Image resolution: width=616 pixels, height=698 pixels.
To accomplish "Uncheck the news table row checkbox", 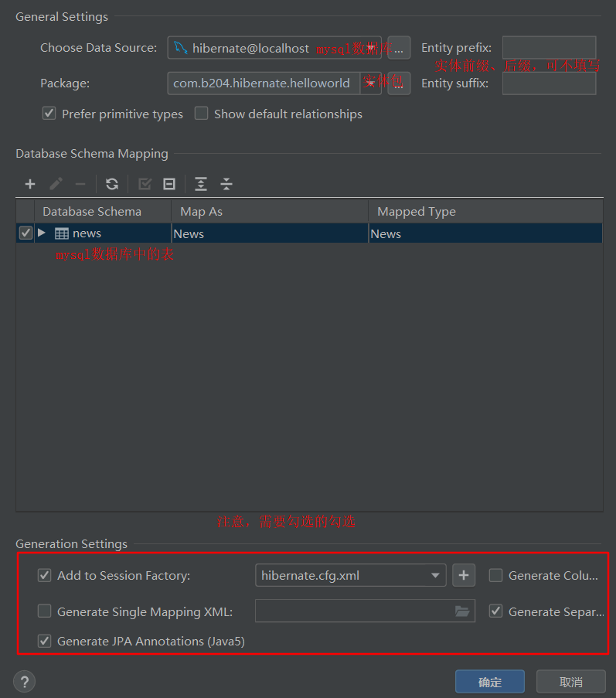I will pos(26,233).
